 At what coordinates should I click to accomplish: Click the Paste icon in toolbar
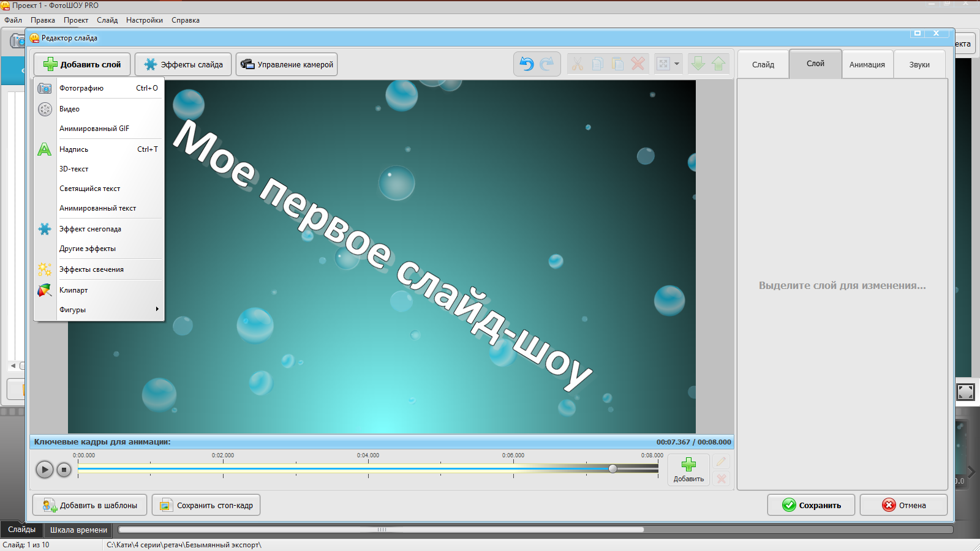tap(617, 64)
